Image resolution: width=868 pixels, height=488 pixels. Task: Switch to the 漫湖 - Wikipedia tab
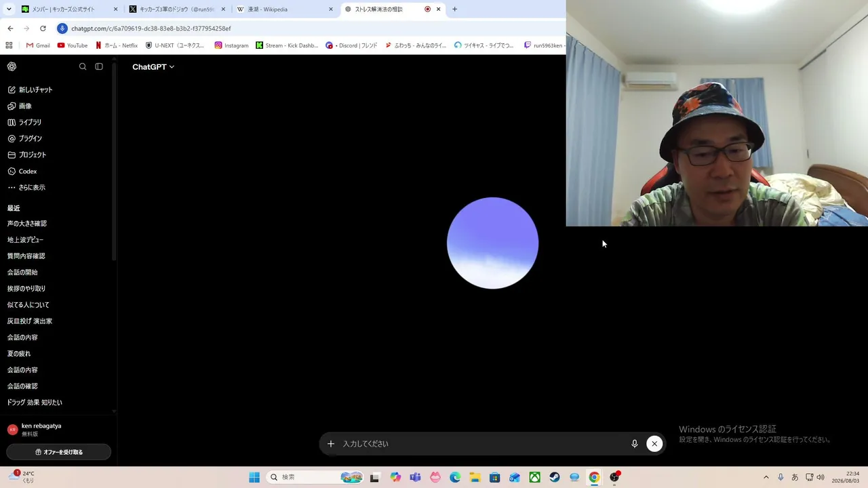tap(285, 9)
